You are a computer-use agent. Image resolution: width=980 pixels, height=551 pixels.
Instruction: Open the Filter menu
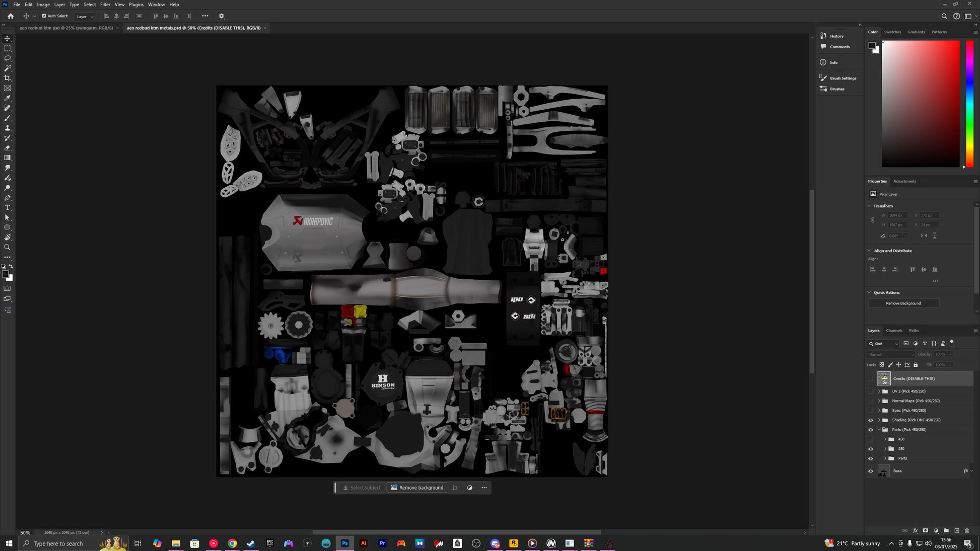tap(105, 5)
